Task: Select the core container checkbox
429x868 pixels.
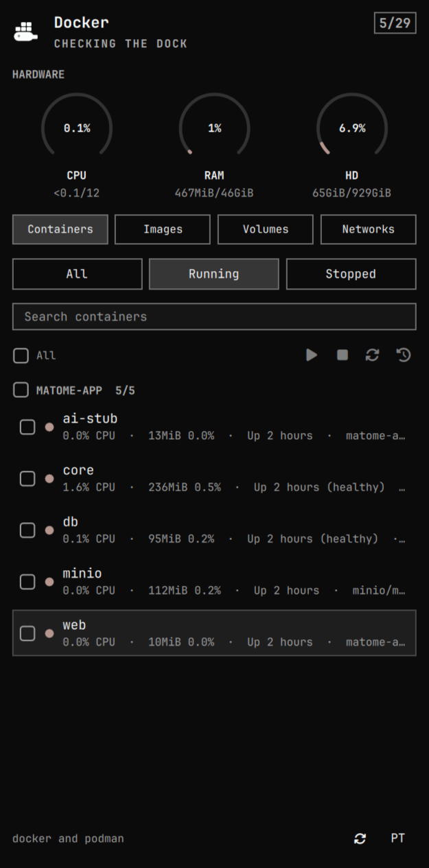Action: tap(27, 478)
